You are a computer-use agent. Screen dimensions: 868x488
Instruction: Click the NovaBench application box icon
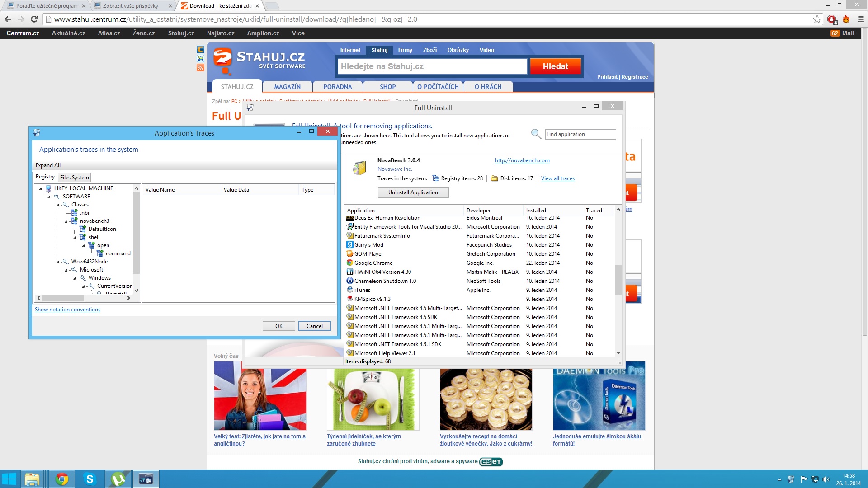(359, 168)
